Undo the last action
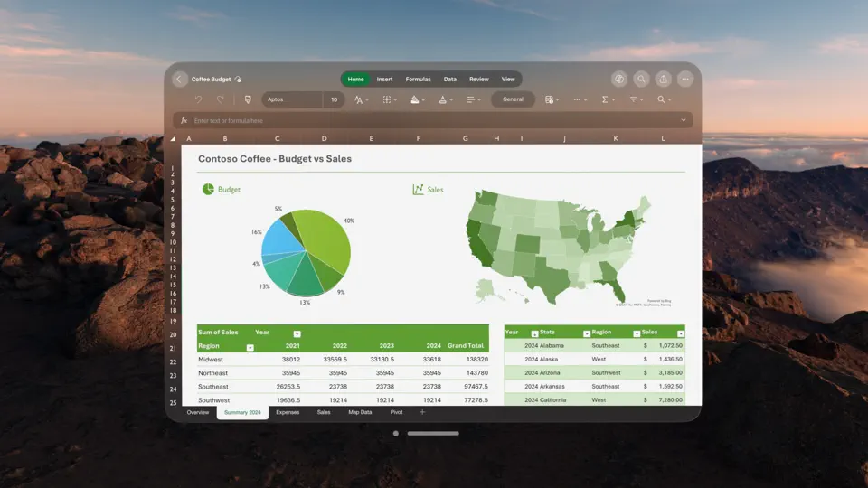The height and width of the screenshot is (488, 868). tap(198, 99)
